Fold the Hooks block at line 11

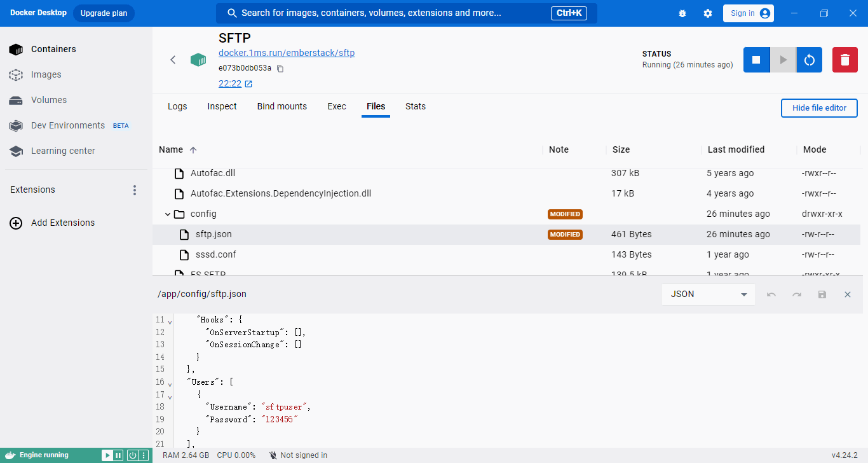(x=170, y=322)
